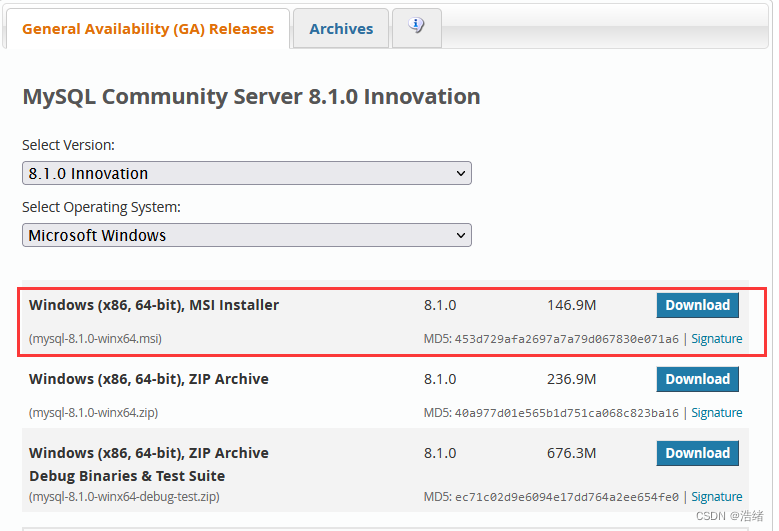Click the mysql-8.1.0-winx64-debug-test.zip file name
Image resolution: width=779 pixels, height=531 pixels.
[124, 497]
